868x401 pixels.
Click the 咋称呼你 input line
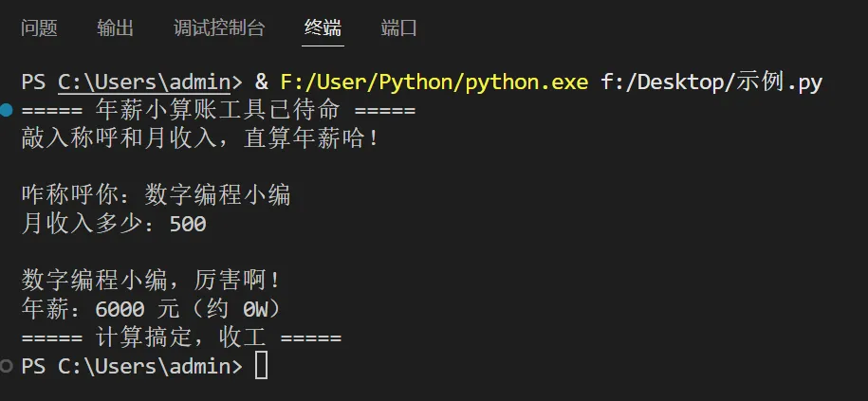pos(157,196)
